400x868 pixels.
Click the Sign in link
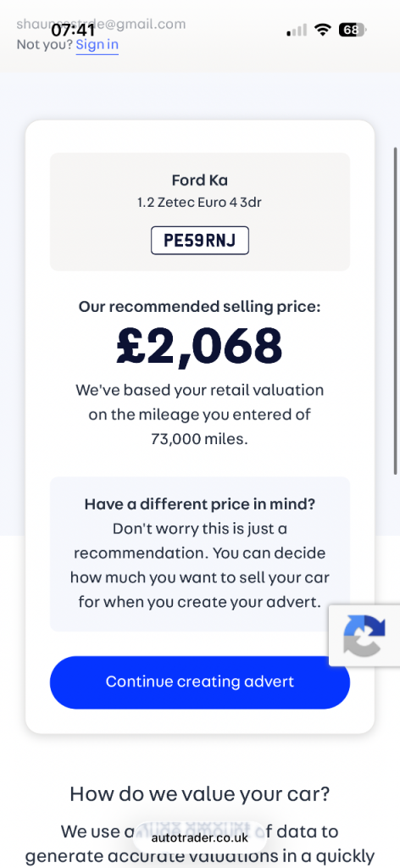click(97, 44)
